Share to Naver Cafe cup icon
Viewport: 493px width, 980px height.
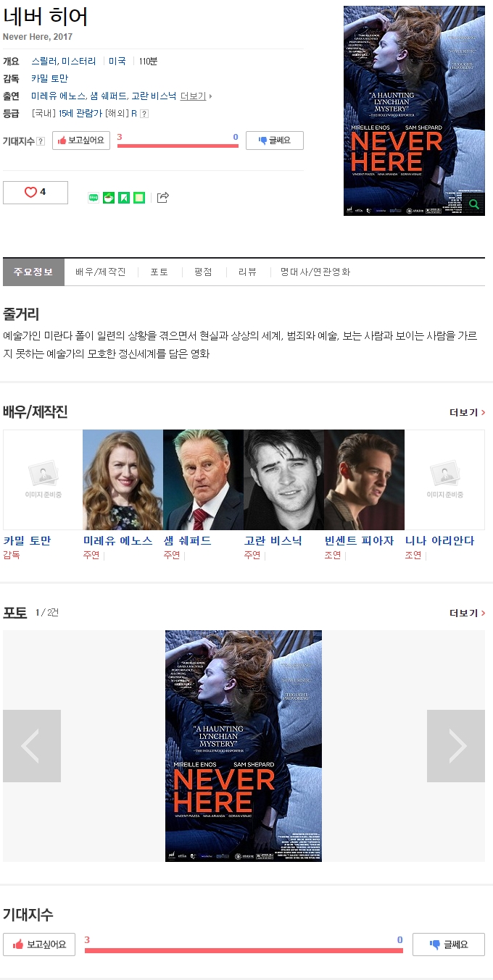[109, 198]
